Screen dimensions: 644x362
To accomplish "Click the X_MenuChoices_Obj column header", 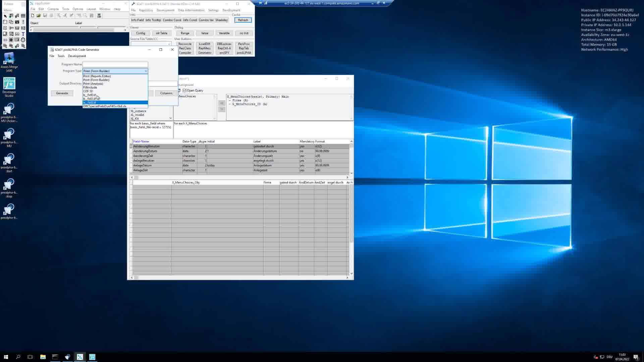I will [x=185, y=183].
